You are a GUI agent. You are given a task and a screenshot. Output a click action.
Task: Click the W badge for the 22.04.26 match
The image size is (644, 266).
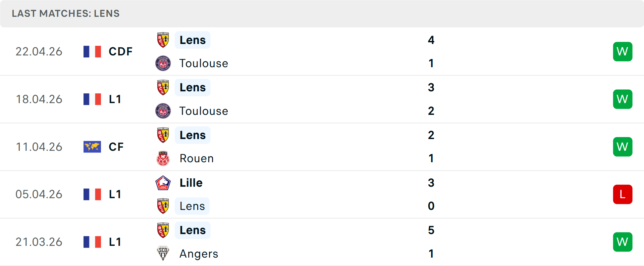click(x=623, y=51)
